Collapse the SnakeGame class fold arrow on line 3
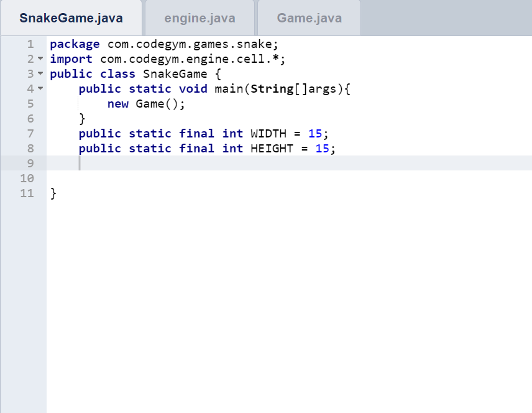 (40, 74)
